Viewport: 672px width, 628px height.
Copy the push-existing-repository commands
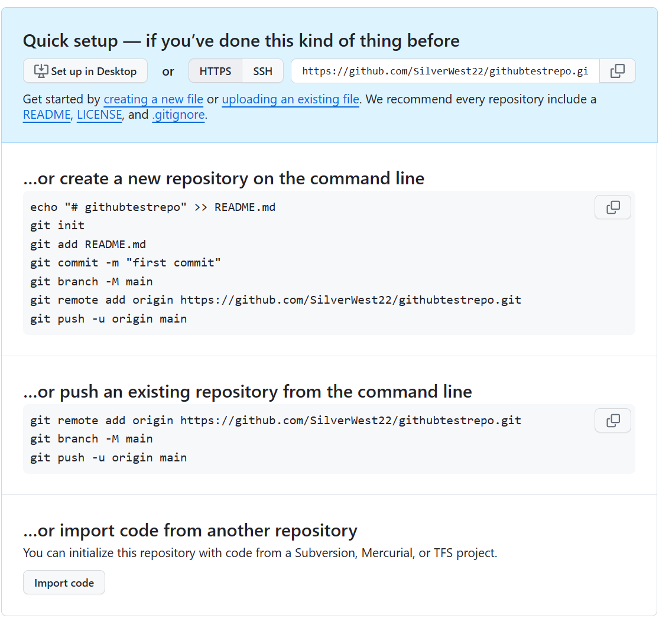pos(612,420)
